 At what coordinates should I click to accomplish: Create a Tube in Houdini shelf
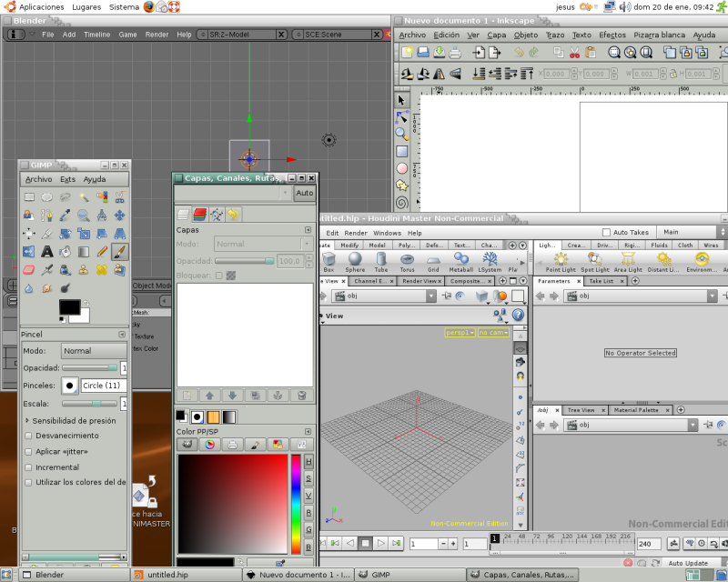[381, 262]
